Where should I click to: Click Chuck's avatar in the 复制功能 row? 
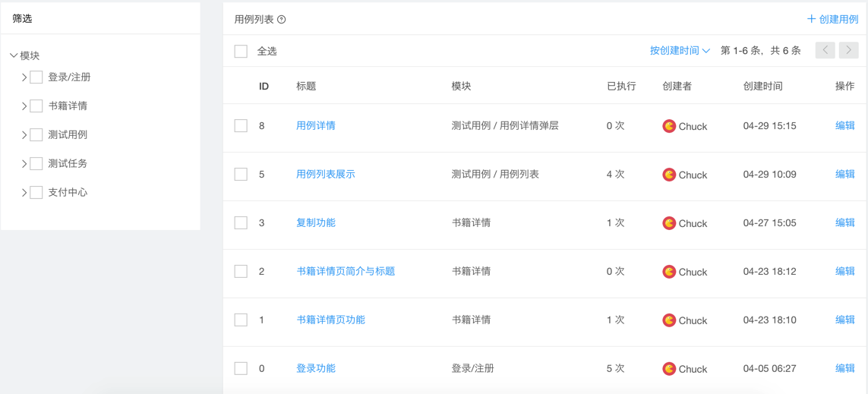[x=669, y=223]
